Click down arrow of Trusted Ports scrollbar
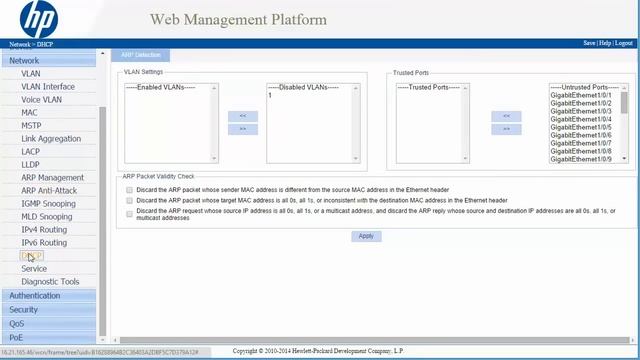This screenshot has width=640, height=360. [x=465, y=158]
